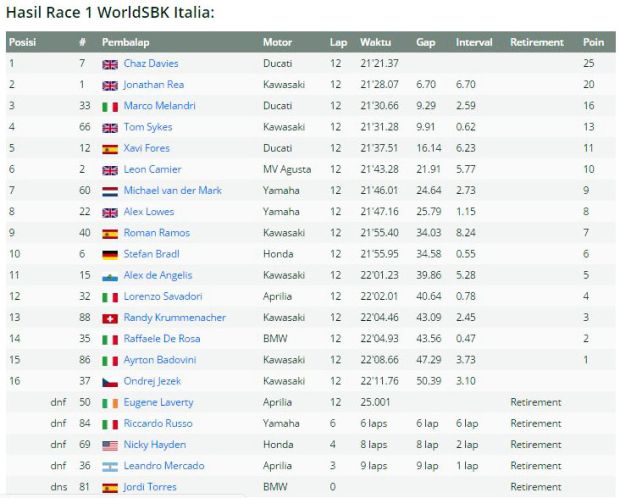This screenshot has height=498, width=620.
Task: Click the Retirement column header
Action: [537, 42]
